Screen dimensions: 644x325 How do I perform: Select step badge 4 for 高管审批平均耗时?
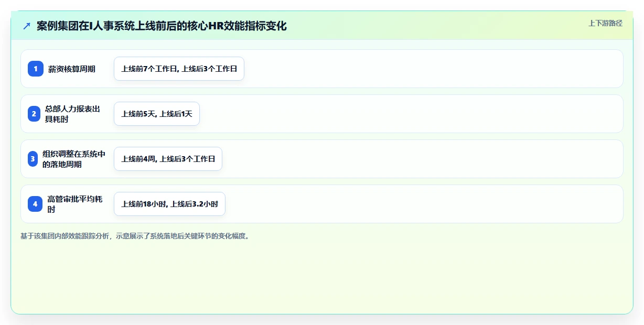click(35, 204)
